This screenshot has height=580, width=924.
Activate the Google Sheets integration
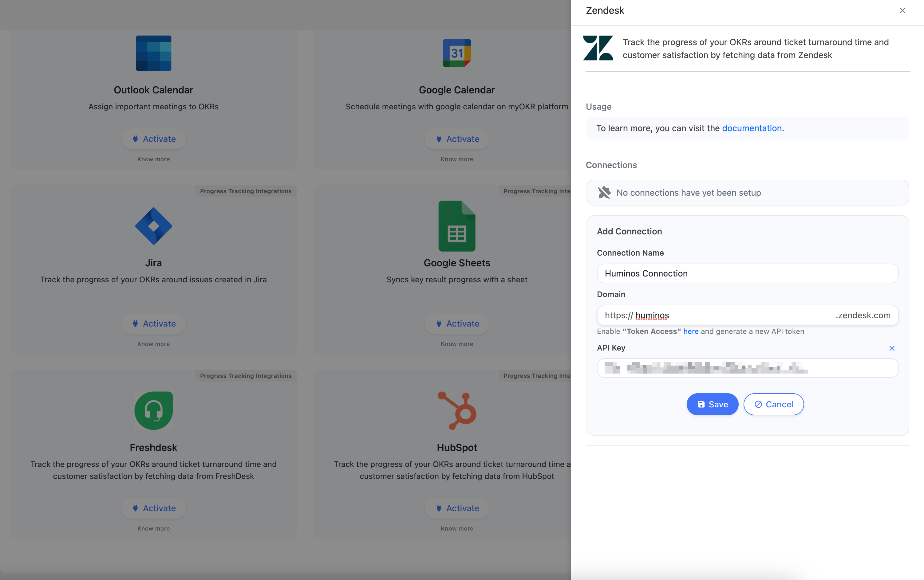pyautogui.click(x=457, y=323)
